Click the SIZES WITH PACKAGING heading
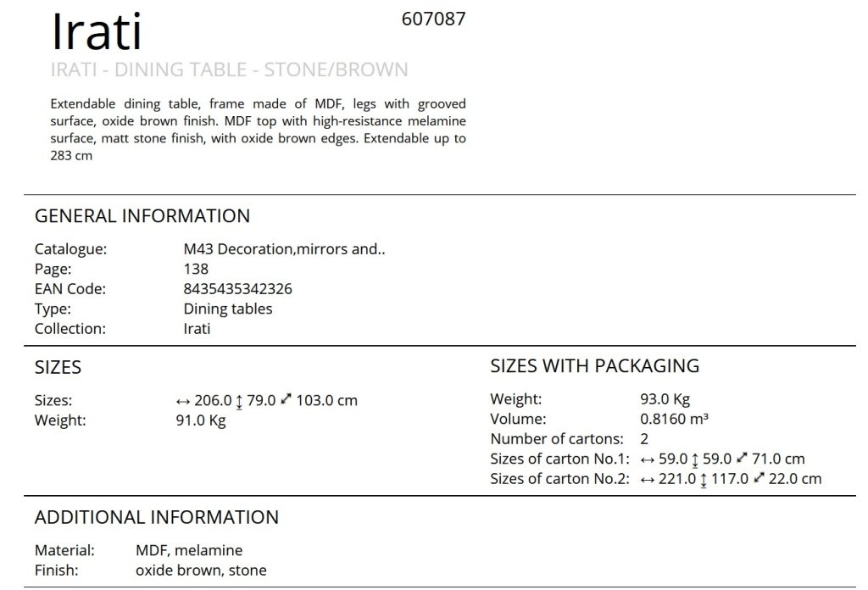 coord(594,366)
